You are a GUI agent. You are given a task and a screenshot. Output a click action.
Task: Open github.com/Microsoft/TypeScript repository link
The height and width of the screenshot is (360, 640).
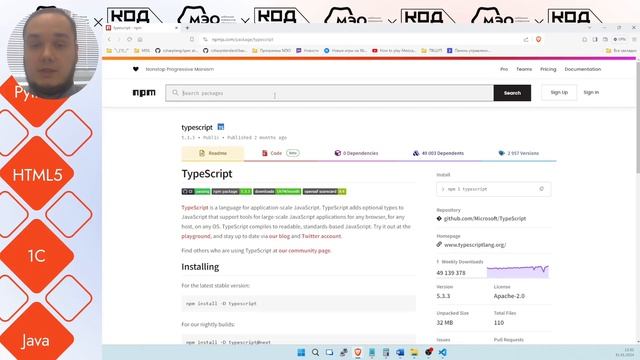click(x=485, y=218)
